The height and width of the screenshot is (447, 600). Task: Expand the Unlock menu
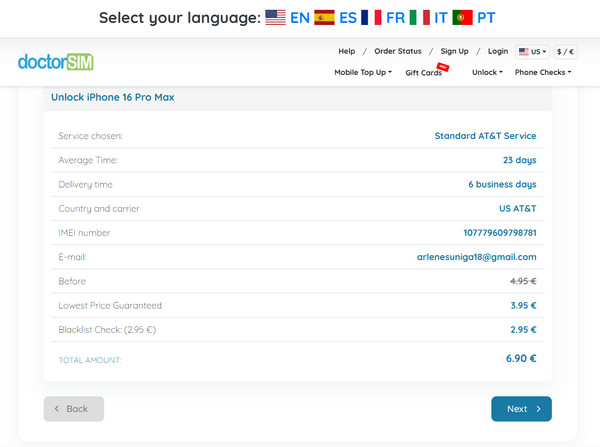pos(487,72)
